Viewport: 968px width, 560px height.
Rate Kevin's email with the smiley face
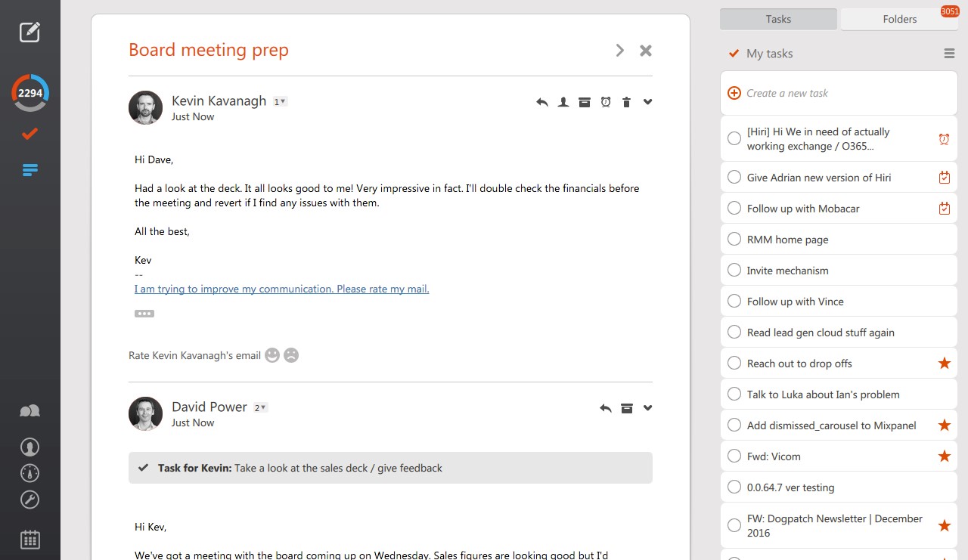click(272, 355)
